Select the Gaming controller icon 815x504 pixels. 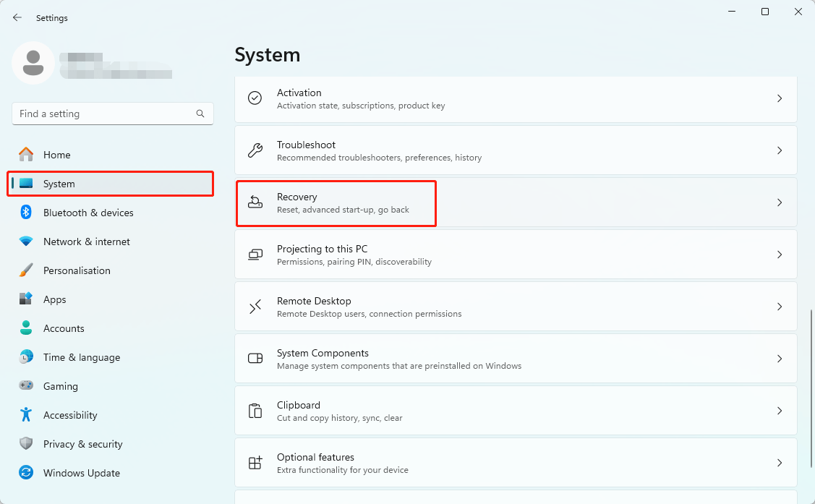click(26, 385)
